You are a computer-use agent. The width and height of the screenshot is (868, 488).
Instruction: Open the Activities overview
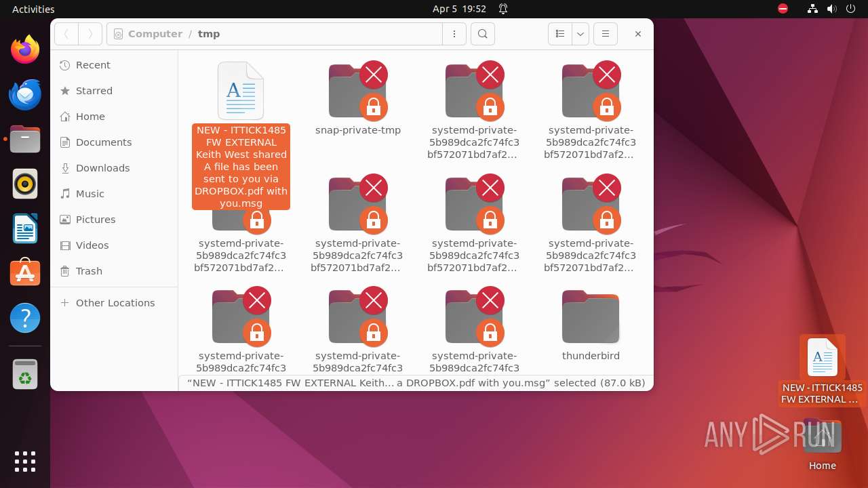click(x=33, y=9)
